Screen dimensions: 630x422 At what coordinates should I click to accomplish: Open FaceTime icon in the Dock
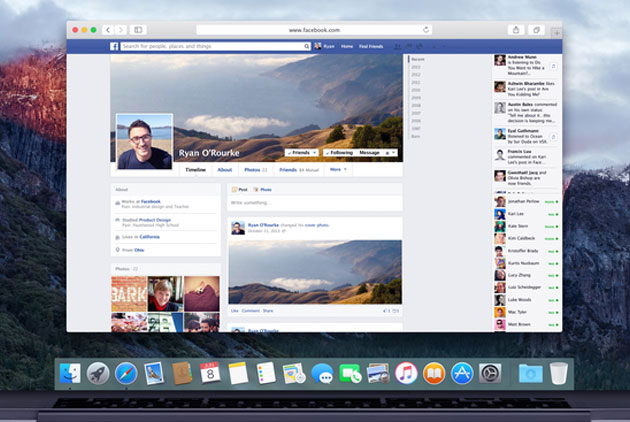[x=350, y=373]
